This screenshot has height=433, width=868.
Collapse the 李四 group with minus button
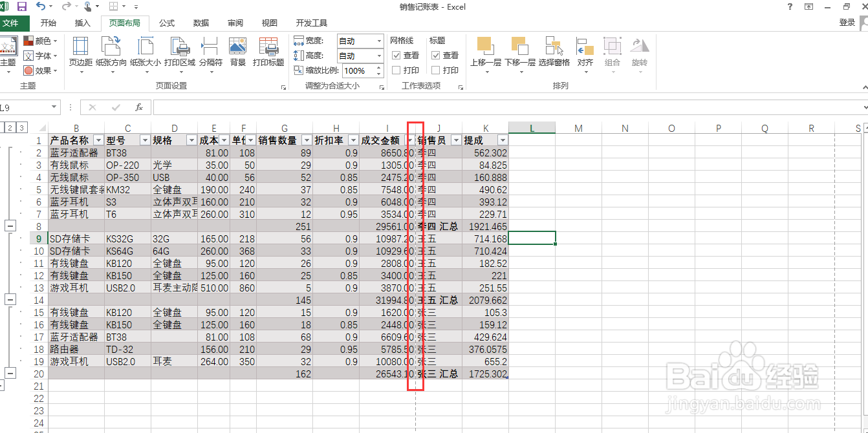coord(10,226)
